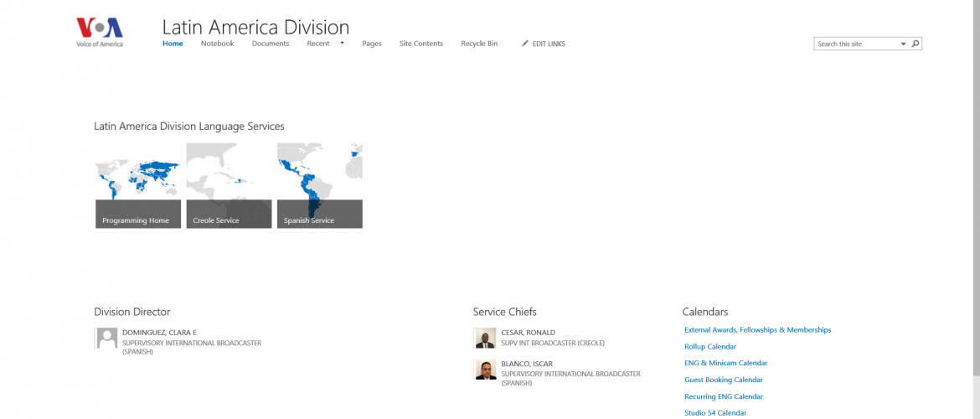Screen dimensions: 980x419
Task: Click the Division Director heading
Action: coord(132,312)
